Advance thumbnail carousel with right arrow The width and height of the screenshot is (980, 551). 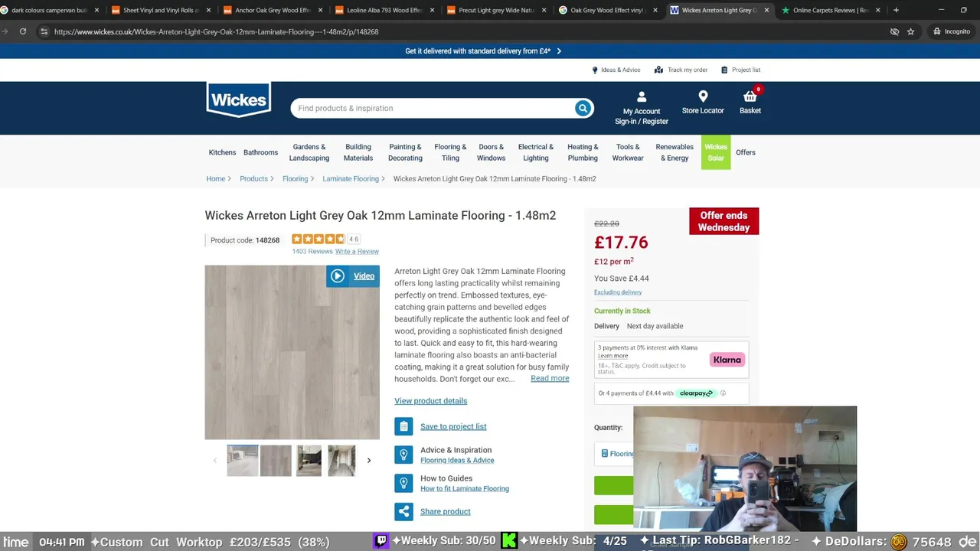368,461
